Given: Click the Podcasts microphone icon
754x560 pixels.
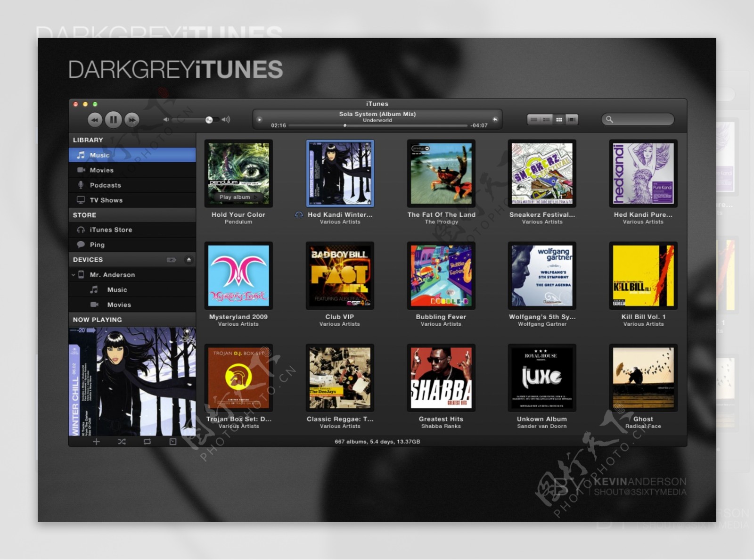Looking at the screenshot, I should point(81,185).
